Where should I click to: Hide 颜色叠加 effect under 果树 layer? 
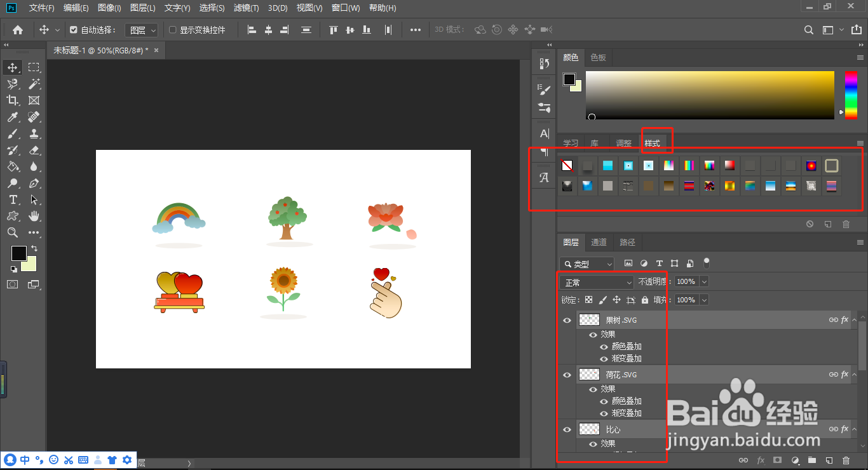[604, 347]
